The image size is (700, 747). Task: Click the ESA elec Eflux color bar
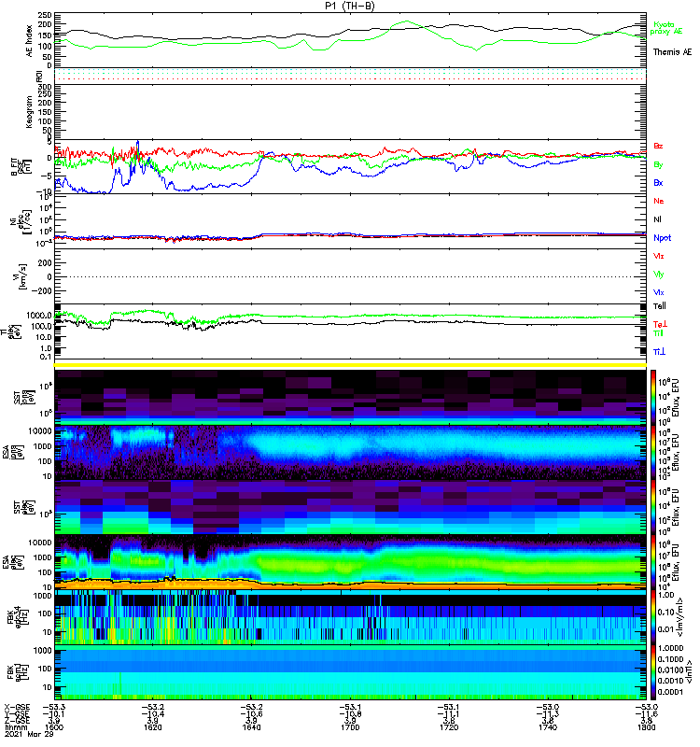(653, 562)
